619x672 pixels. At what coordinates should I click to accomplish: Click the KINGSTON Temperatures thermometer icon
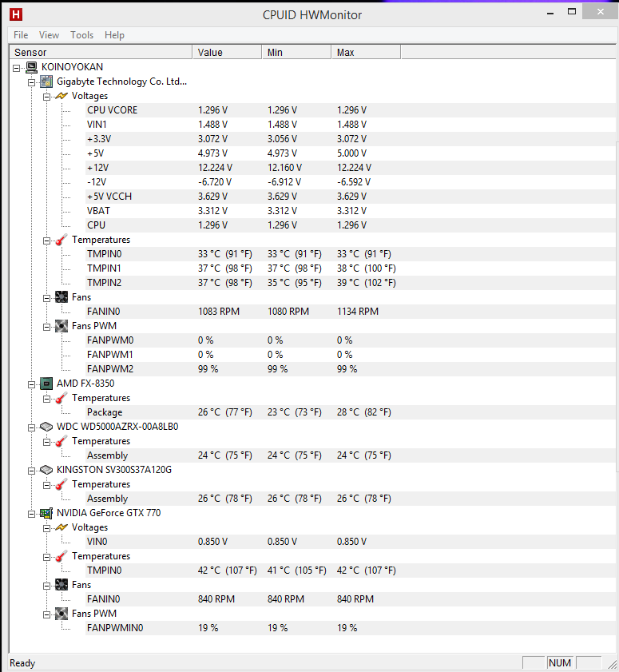(62, 484)
